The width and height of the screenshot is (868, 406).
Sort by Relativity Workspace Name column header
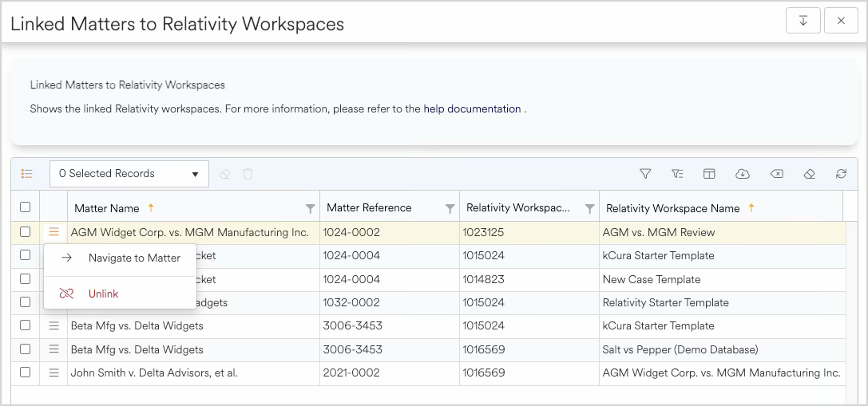click(672, 208)
